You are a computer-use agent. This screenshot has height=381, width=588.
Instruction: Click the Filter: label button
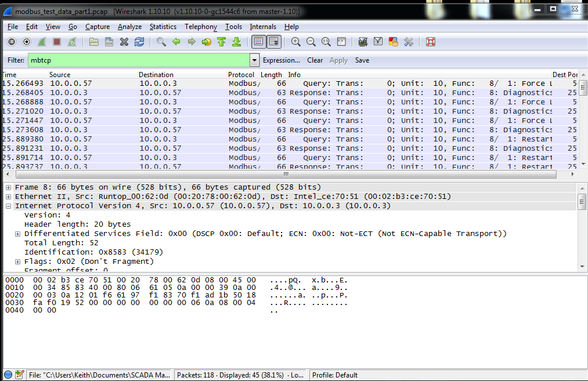click(x=16, y=60)
